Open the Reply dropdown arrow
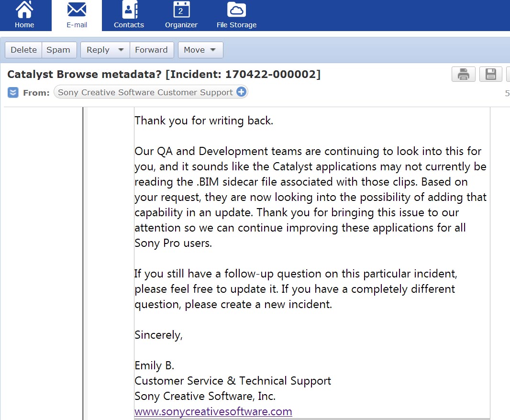The image size is (510, 420). pyautogui.click(x=121, y=50)
